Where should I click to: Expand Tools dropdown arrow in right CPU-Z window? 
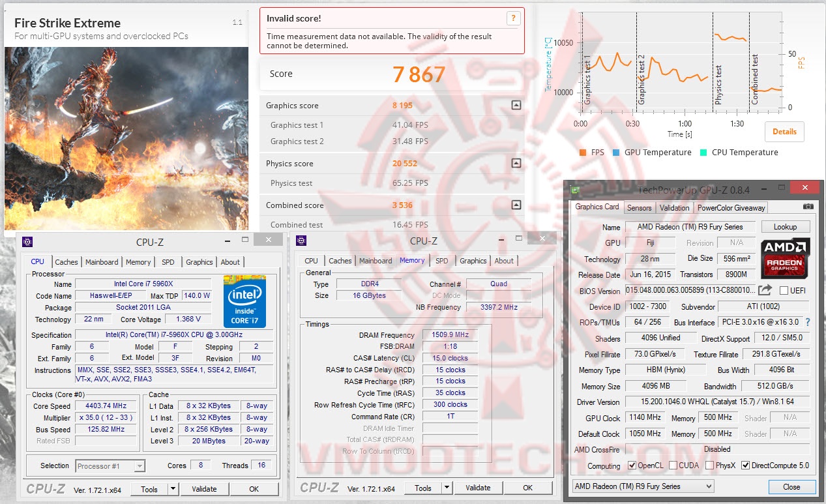[447, 488]
